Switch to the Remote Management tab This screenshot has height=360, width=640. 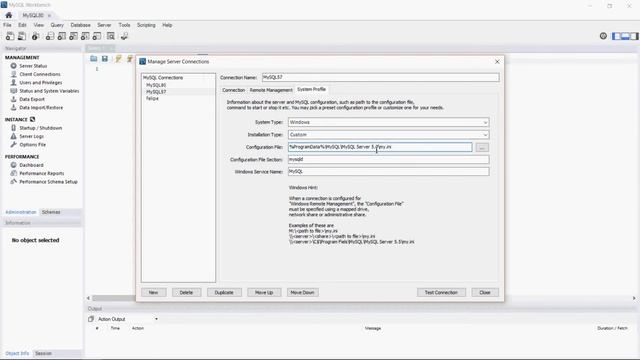(271, 90)
